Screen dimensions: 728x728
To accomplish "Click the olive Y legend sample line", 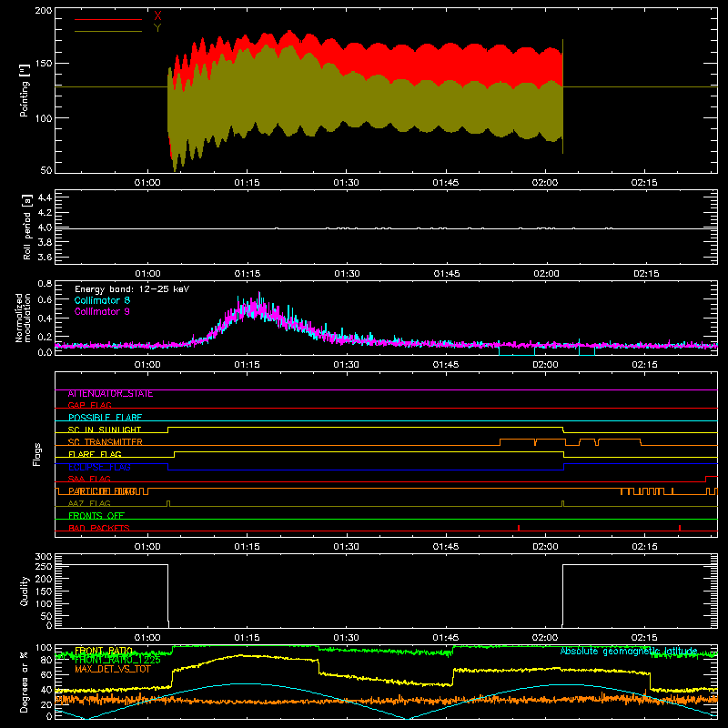I will click(x=108, y=31).
